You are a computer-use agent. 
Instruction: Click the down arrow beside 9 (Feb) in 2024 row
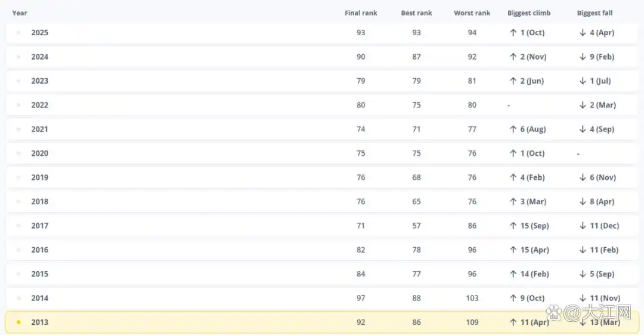click(x=583, y=57)
